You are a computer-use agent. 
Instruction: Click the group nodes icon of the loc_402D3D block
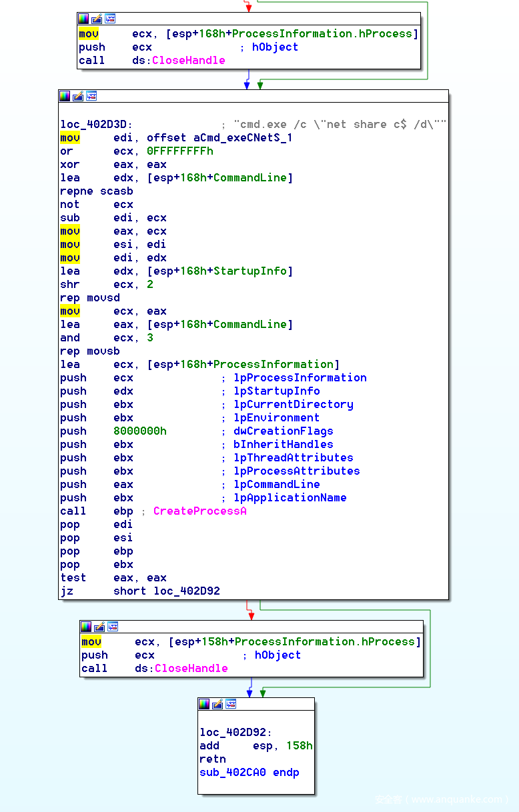(x=91, y=96)
